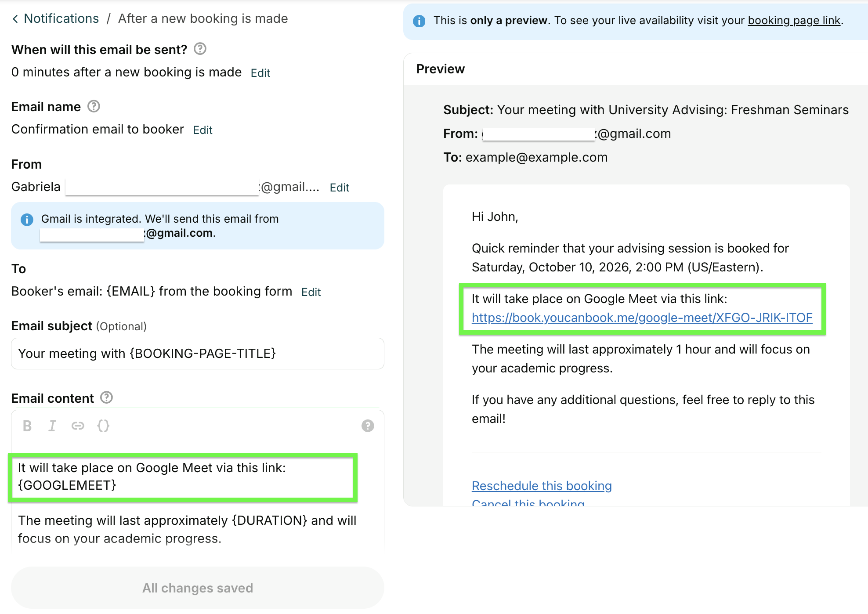Click 'To: example@example.com' in preview
Image resolution: width=868 pixels, height=614 pixels.
click(x=525, y=157)
